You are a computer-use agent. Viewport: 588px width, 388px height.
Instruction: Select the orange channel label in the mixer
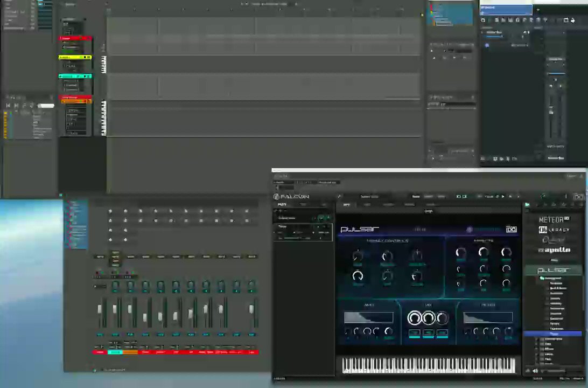[x=130, y=352]
